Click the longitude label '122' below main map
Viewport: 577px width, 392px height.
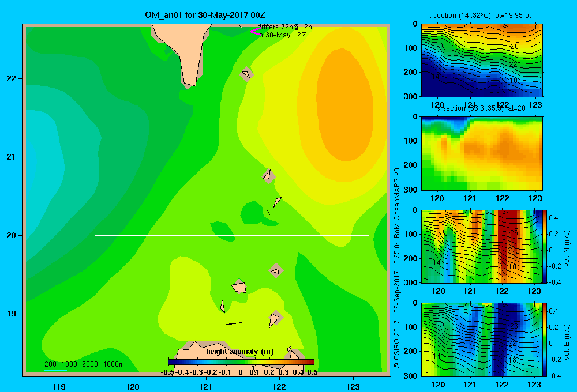(279, 386)
